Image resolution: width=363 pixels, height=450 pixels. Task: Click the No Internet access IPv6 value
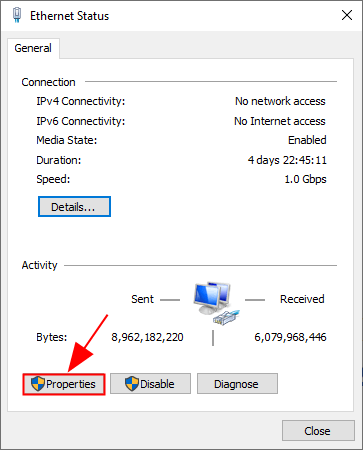pyautogui.click(x=280, y=121)
